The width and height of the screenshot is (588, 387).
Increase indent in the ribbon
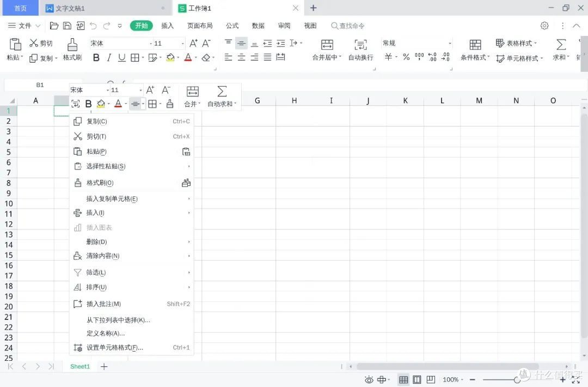point(280,44)
